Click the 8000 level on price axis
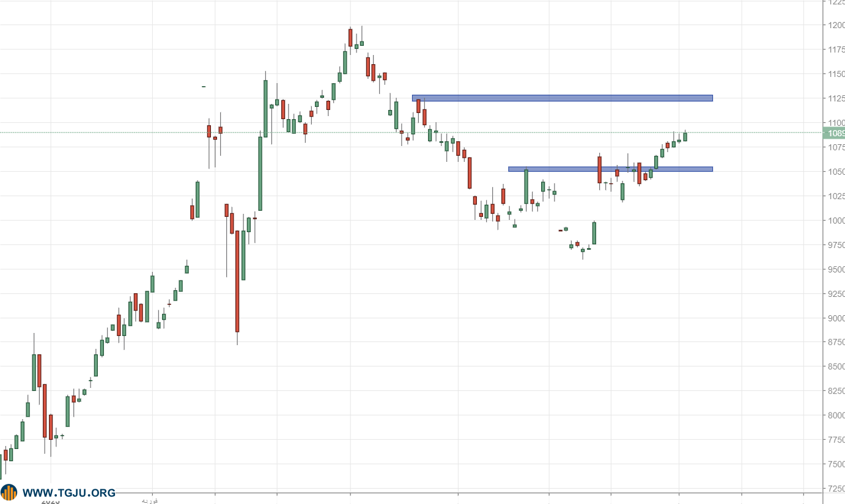845x504 pixels. (x=835, y=415)
